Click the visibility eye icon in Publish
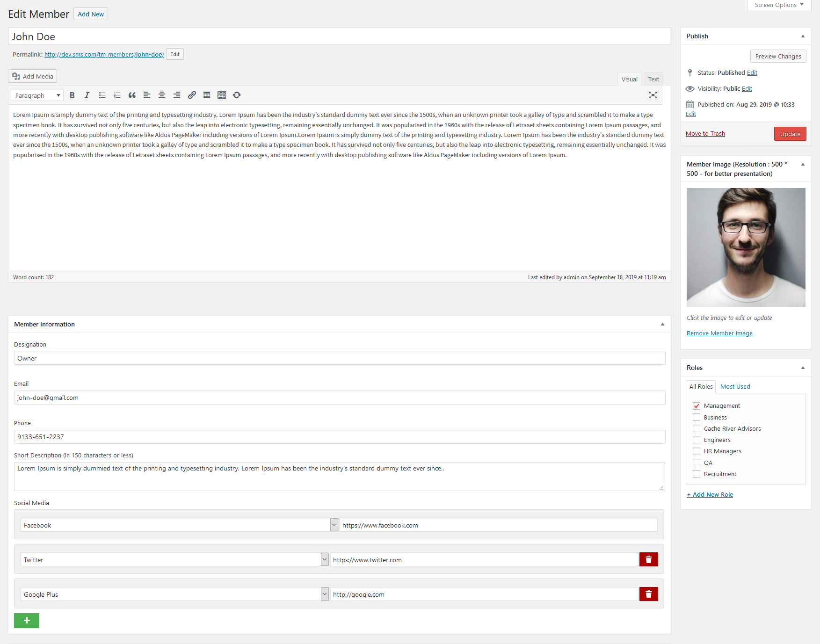 click(690, 88)
